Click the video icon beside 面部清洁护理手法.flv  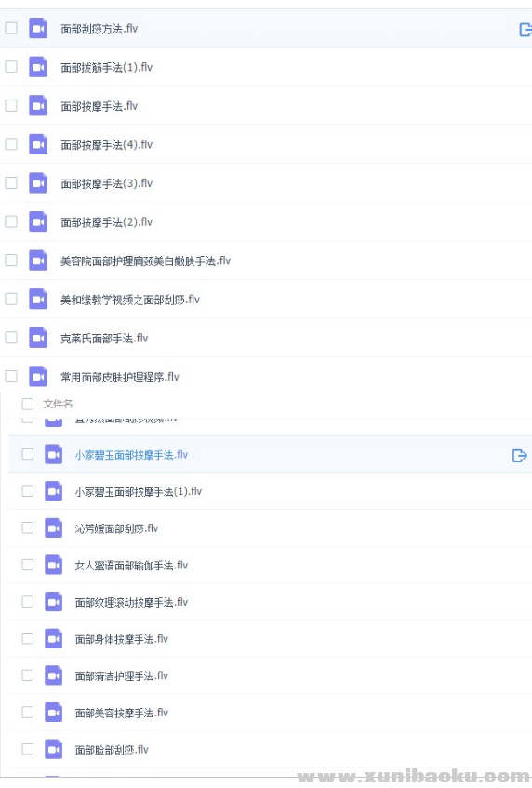coord(54,675)
